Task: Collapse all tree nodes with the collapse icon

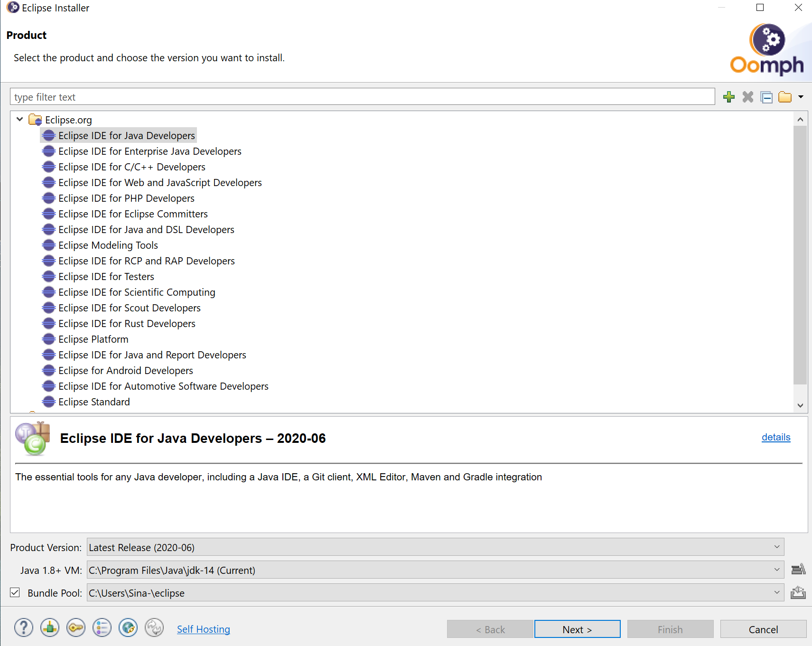Action: point(767,97)
